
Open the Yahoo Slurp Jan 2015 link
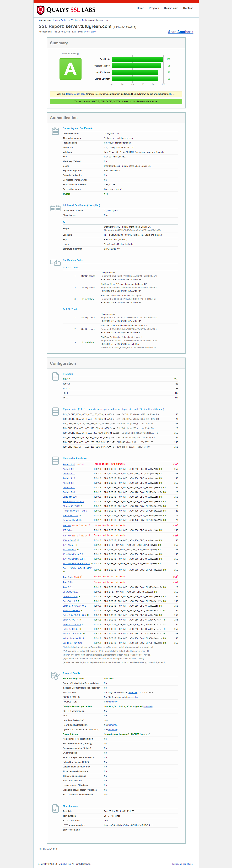(x=73, y=638)
